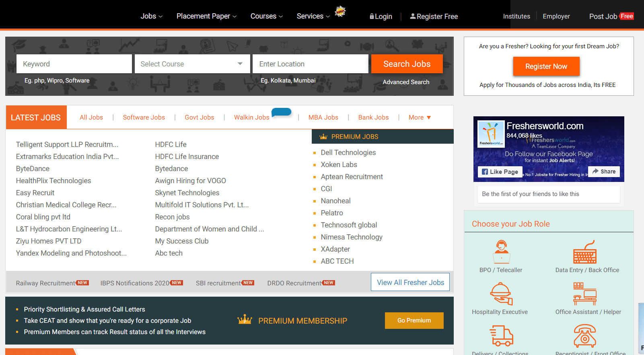Open the HealthPlix Technologies job listing
644x355 pixels.
click(53, 181)
